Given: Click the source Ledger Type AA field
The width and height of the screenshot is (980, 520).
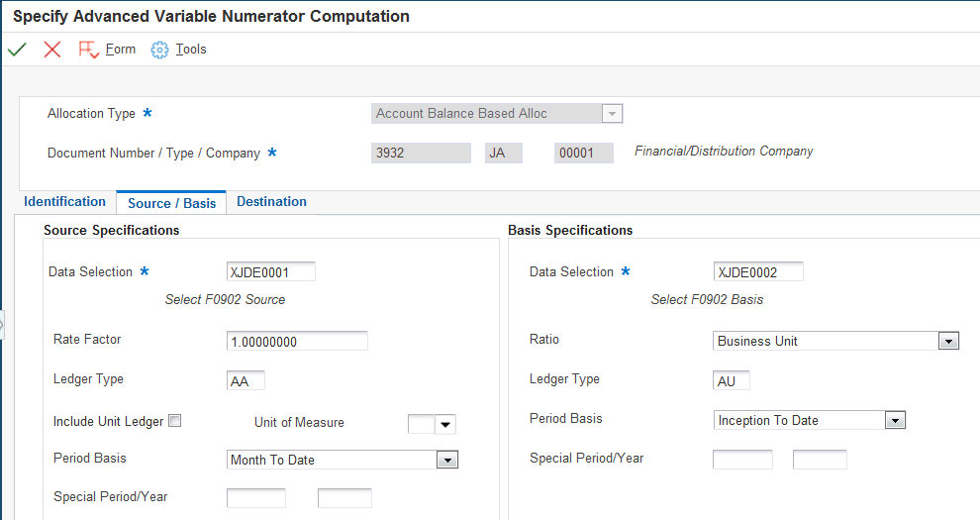Looking at the screenshot, I should pyautogui.click(x=245, y=380).
